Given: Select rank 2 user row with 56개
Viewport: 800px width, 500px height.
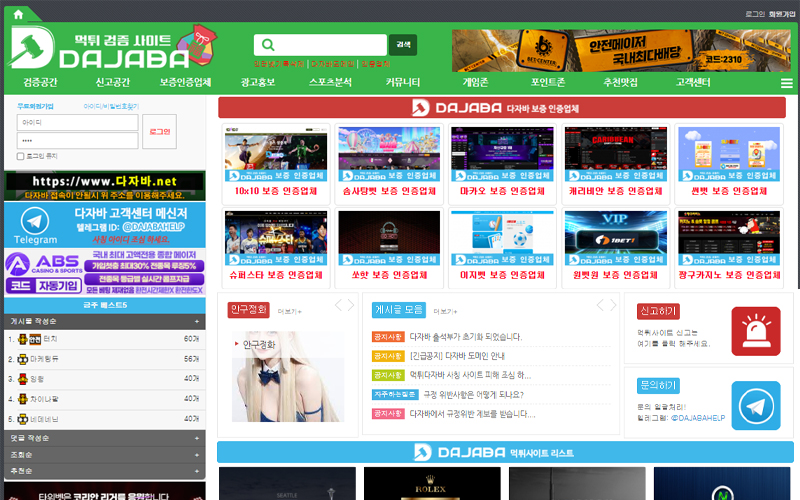Looking at the screenshot, I should pos(105,359).
